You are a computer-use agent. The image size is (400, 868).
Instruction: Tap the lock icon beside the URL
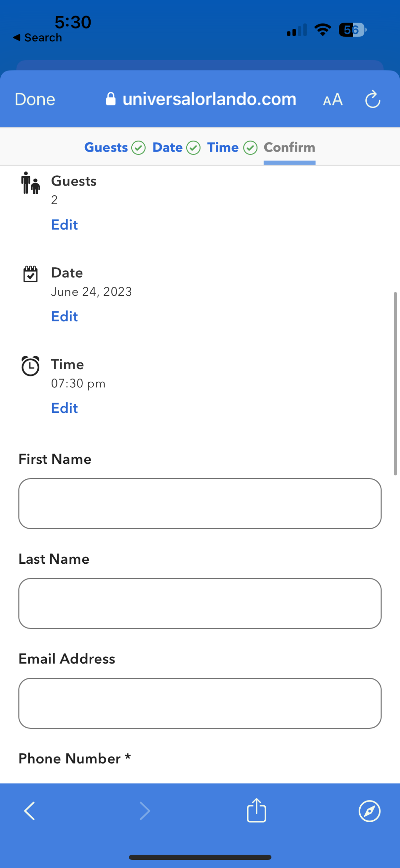coord(110,99)
